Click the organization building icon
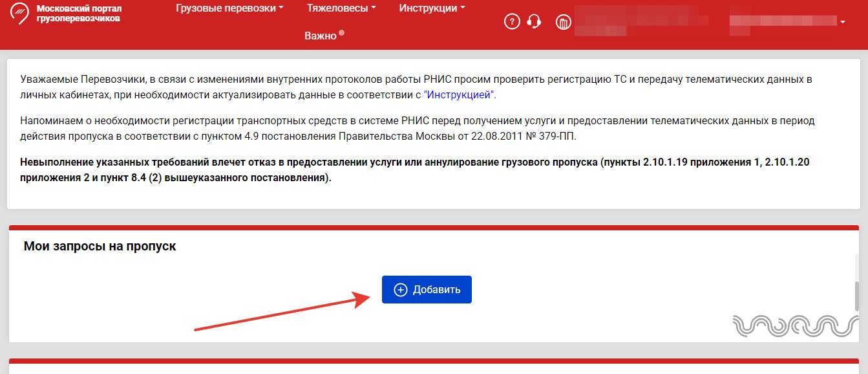 point(564,23)
